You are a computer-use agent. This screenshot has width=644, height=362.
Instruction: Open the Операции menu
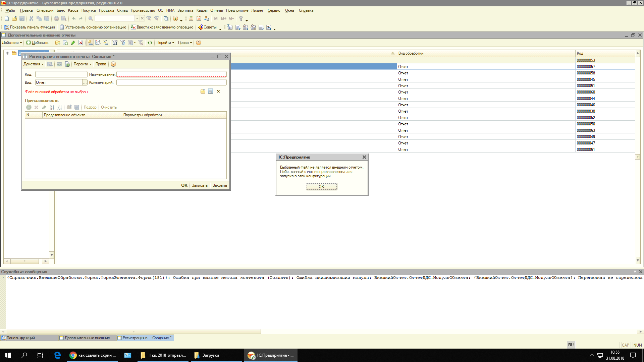[45, 10]
